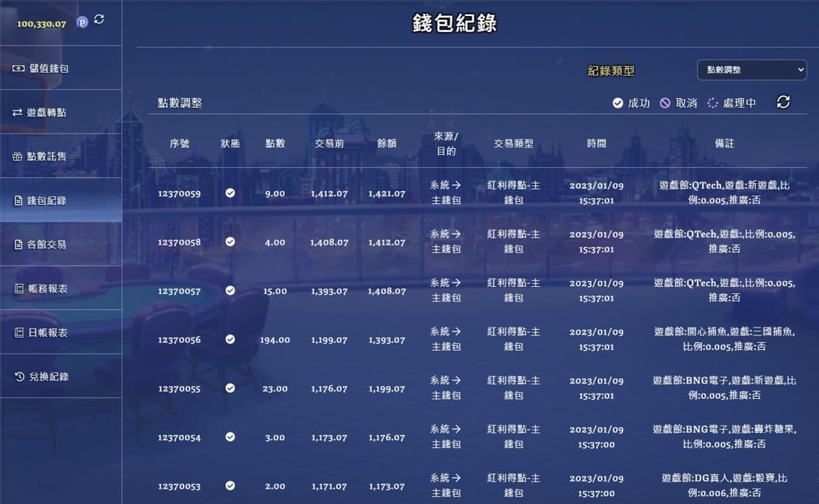Click success status icon for record 12370058
819x504 pixels.
230,242
